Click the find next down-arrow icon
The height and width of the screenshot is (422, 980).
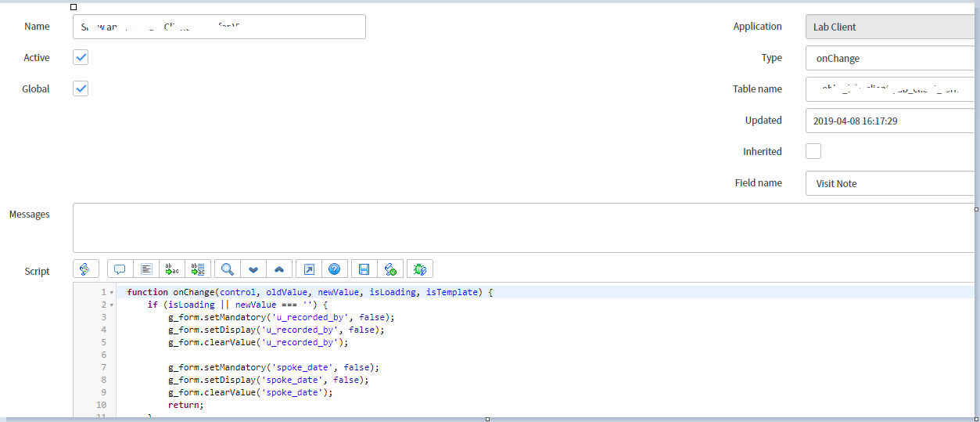tap(253, 269)
